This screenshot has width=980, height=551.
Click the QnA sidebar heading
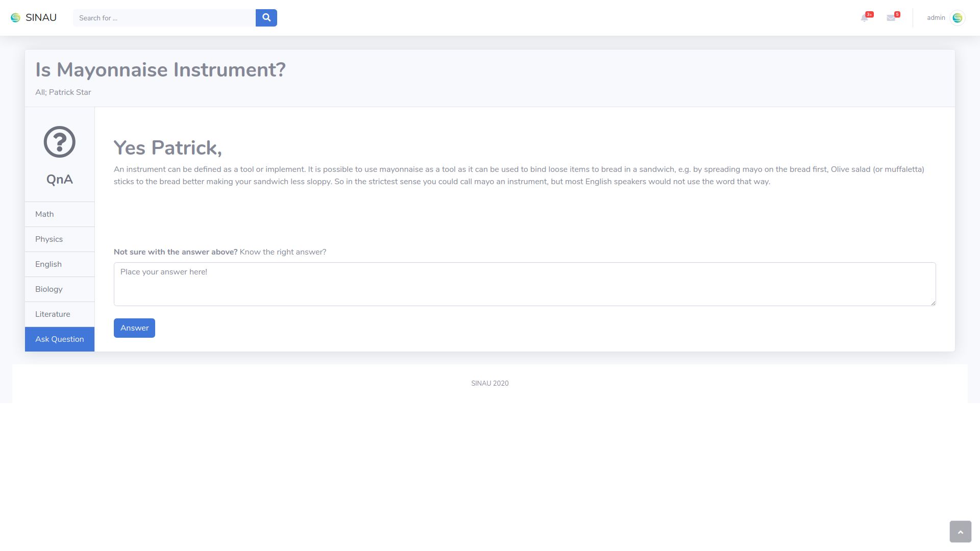coord(60,180)
